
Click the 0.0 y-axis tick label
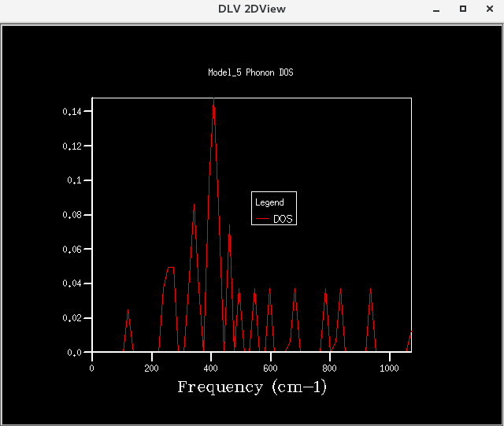click(x=74, y=353)
